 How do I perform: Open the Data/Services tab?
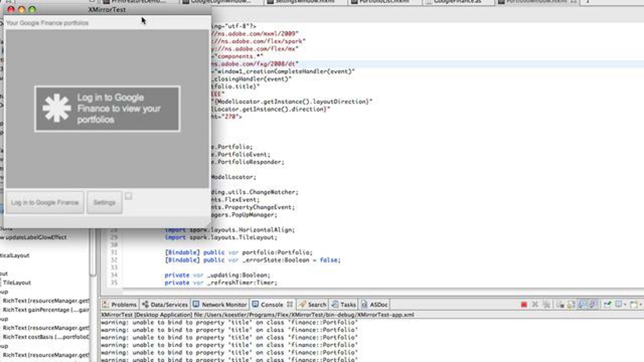(x=165, y=305)
